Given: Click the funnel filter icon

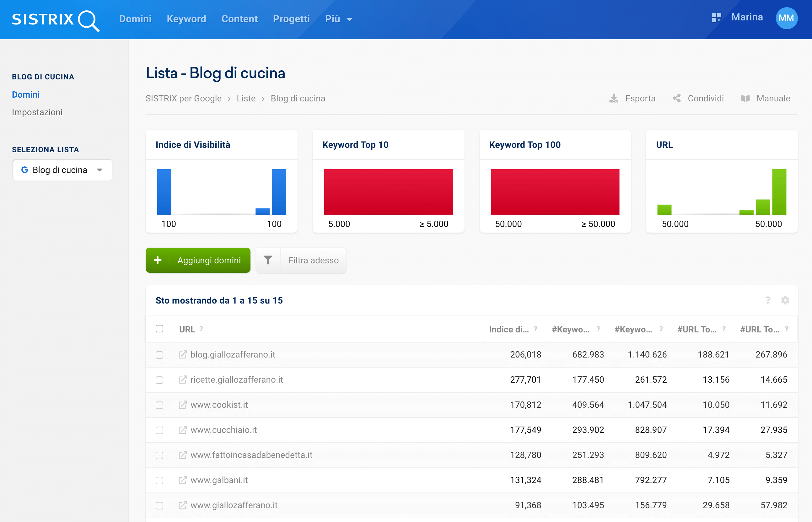Looking at the screenshot, I should pyautogui.click(x=268, y=260).
